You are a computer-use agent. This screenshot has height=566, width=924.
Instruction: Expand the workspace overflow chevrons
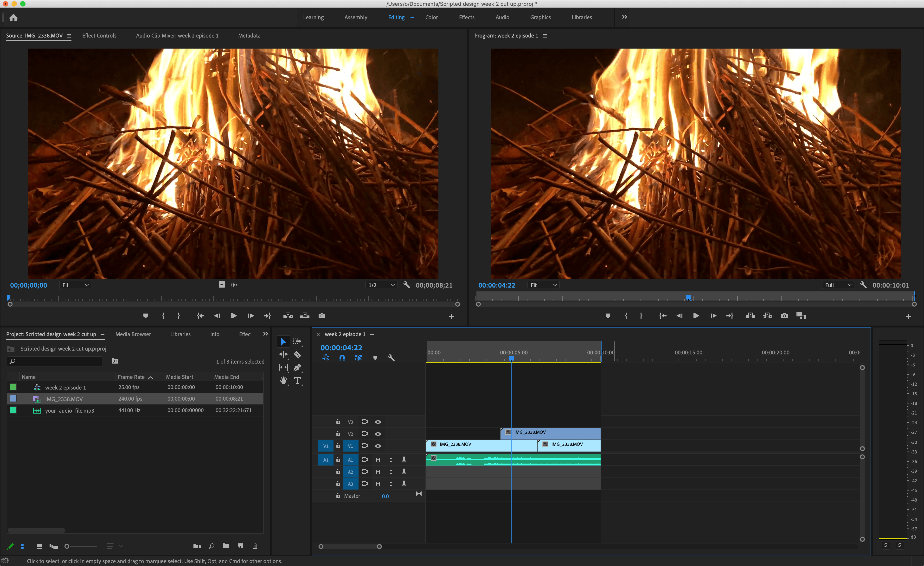click(624, 17)
